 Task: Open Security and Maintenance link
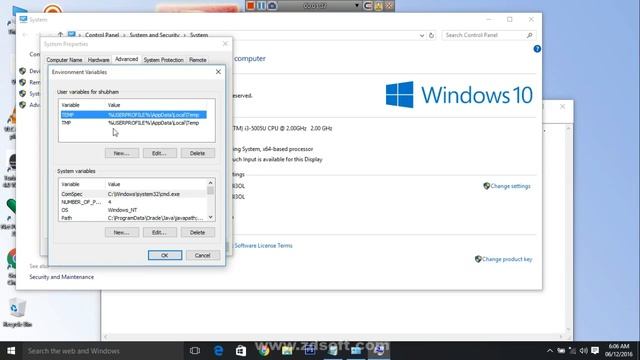(62, 277)
